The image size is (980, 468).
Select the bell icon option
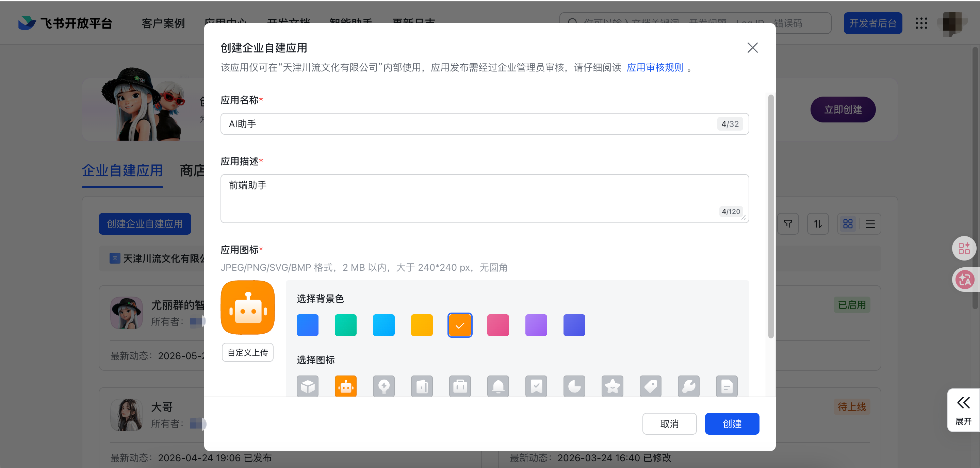(498, 386)
